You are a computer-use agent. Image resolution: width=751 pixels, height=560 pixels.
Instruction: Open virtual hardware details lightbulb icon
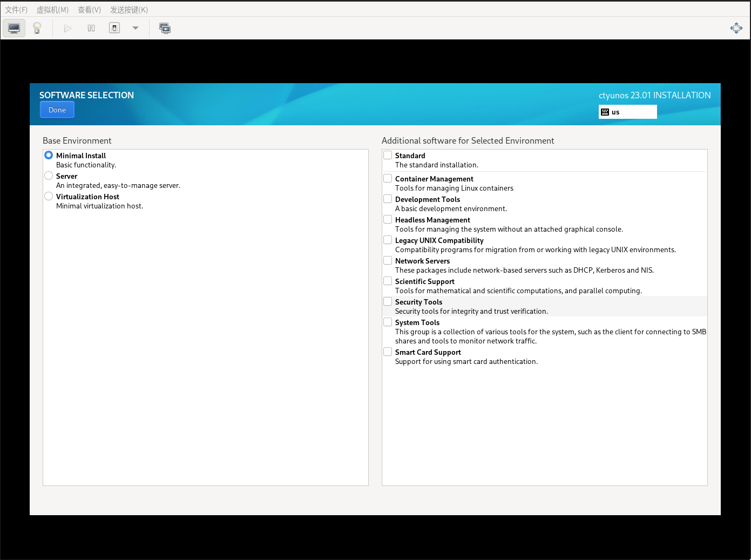37,28
